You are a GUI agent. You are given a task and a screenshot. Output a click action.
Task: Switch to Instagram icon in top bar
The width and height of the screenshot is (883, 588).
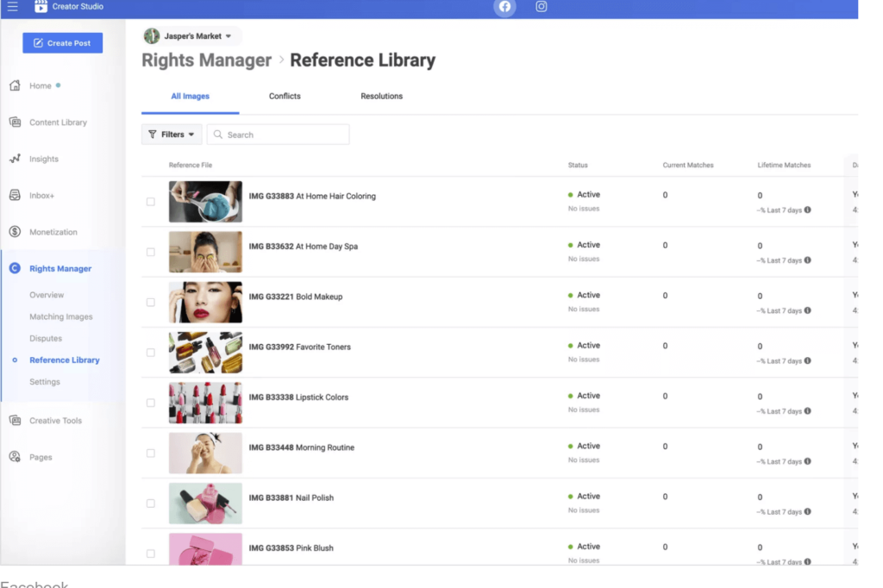[x=542, y=7]
